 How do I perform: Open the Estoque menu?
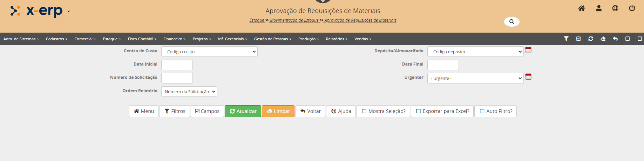(x=111, y=39)
